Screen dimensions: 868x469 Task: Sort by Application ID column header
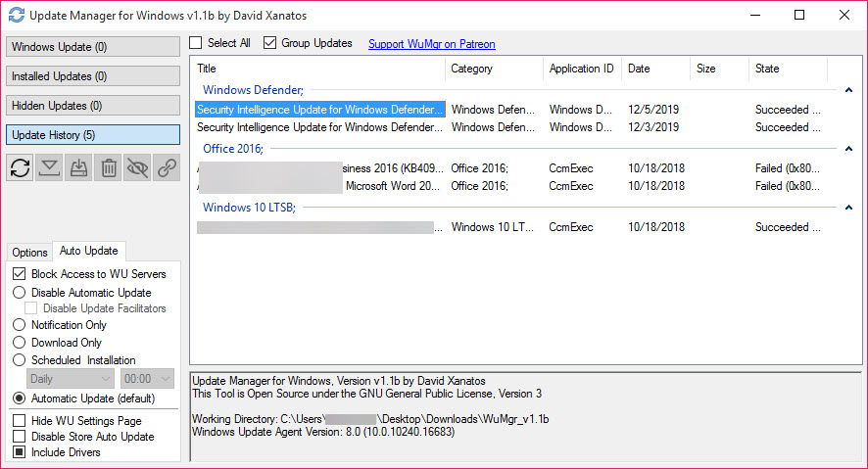tap(582, 69)
